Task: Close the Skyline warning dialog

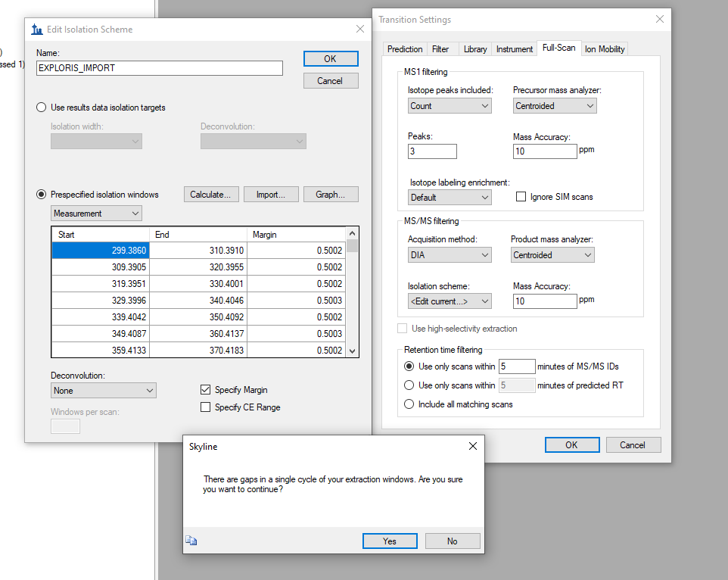Action: click(x=473, y=447)
